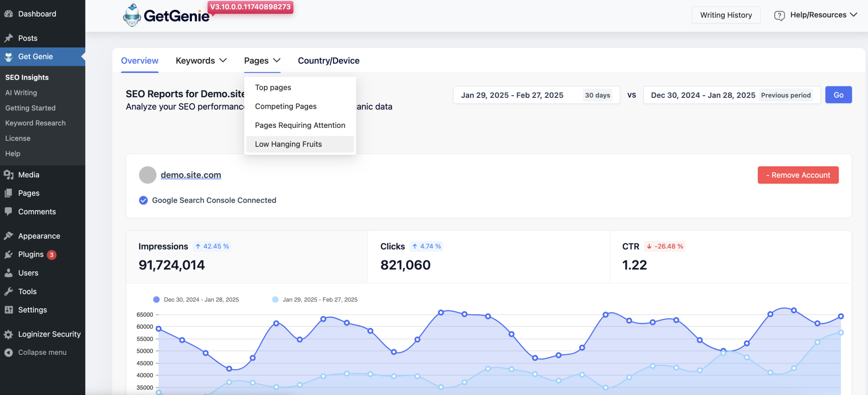This screenshot has height=395, width=868.
Task: Click the Comments speech bubble icon
Action: click(x=8, y=211)
